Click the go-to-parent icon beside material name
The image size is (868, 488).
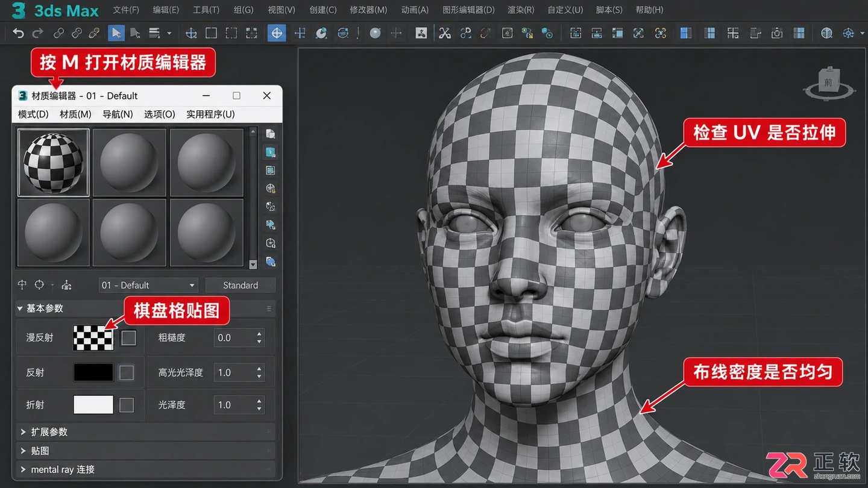[66, 285]
